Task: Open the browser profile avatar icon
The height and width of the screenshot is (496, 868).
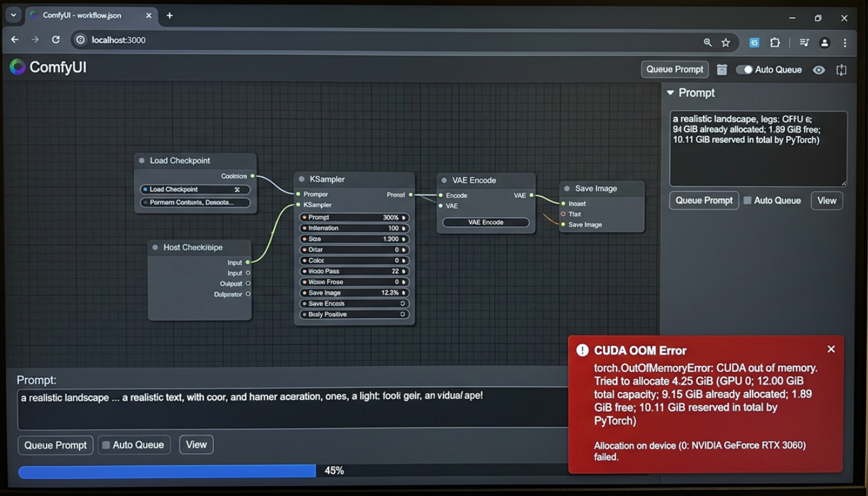Action: 825,42
